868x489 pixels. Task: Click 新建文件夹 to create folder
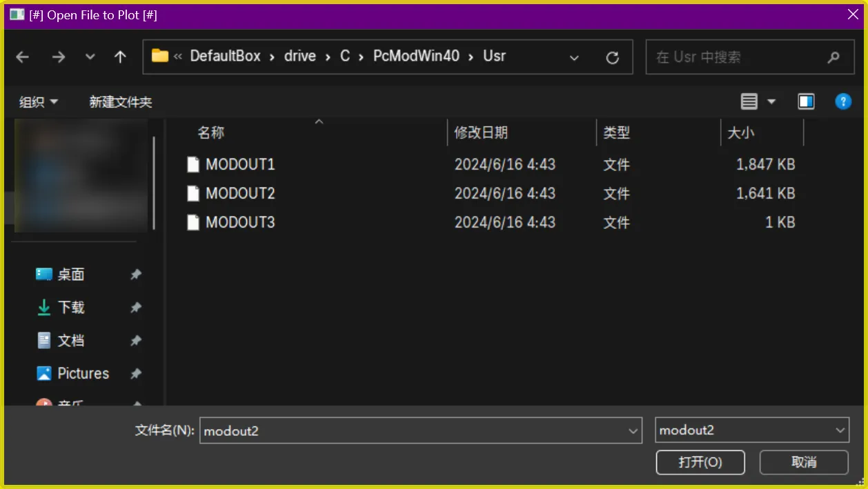click(x=121, y=102)
